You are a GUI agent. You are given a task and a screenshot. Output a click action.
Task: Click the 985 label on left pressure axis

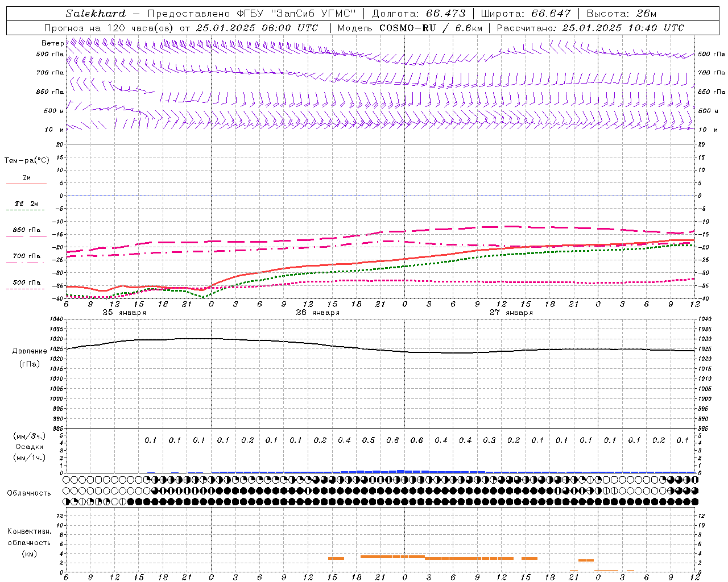[57, 429]
